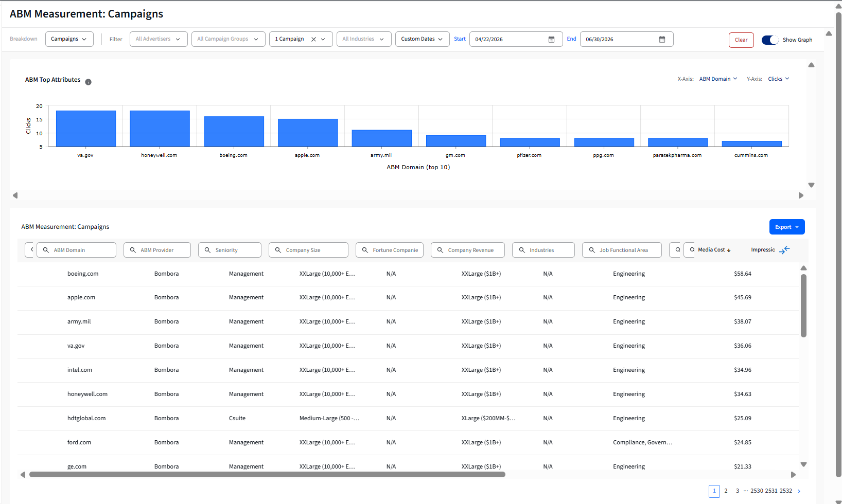Expand the 1 Campaign dropdown arrow

tap(323, 39)
